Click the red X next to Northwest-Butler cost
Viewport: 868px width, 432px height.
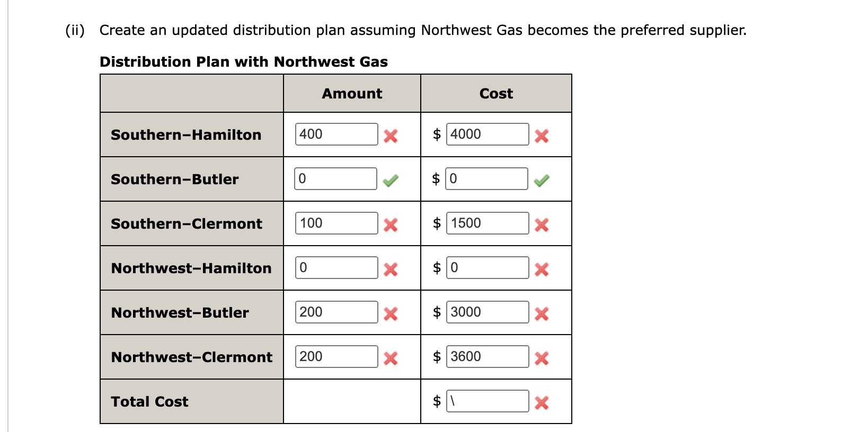coord(541,314)
